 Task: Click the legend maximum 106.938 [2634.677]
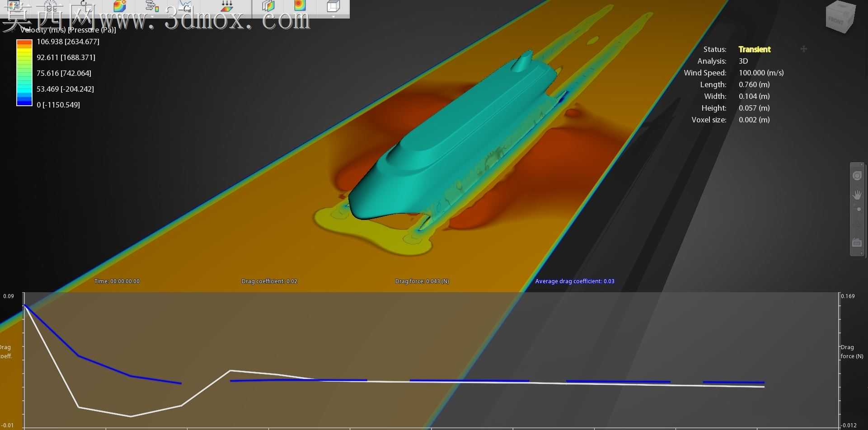(x=68, y=42)
